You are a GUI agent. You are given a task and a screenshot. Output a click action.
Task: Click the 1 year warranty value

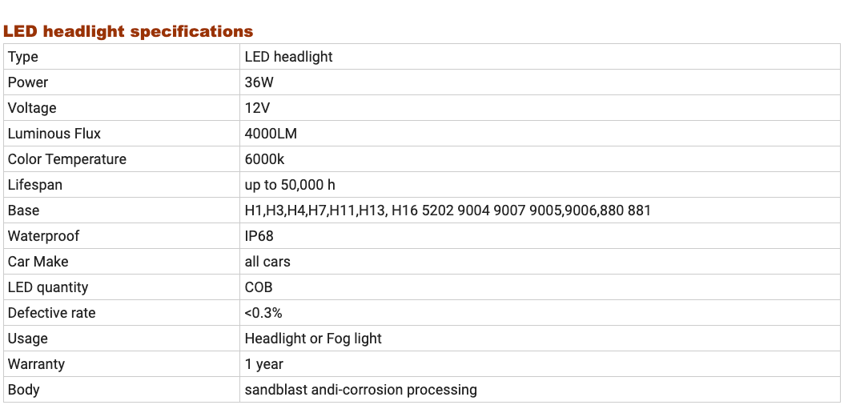(x=264, y=364)
